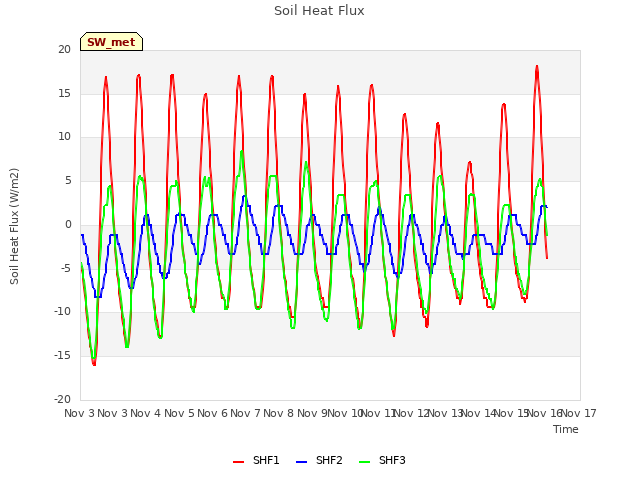The image size is (640, 480).
Task: Click the Nov 12 x-axis tick label
Action: point(411,413)
